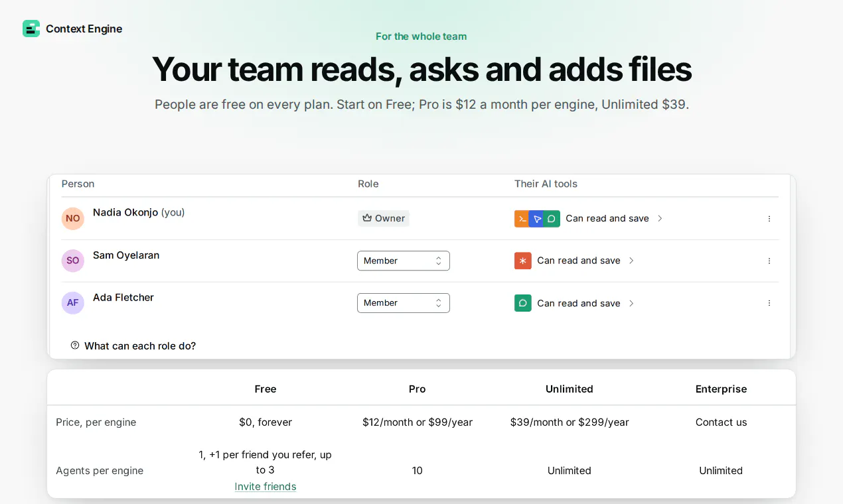Click the red asterisk AI tool icon for Sam
Image resolution: width=843 pixels, height=504 pixels.
523,261
